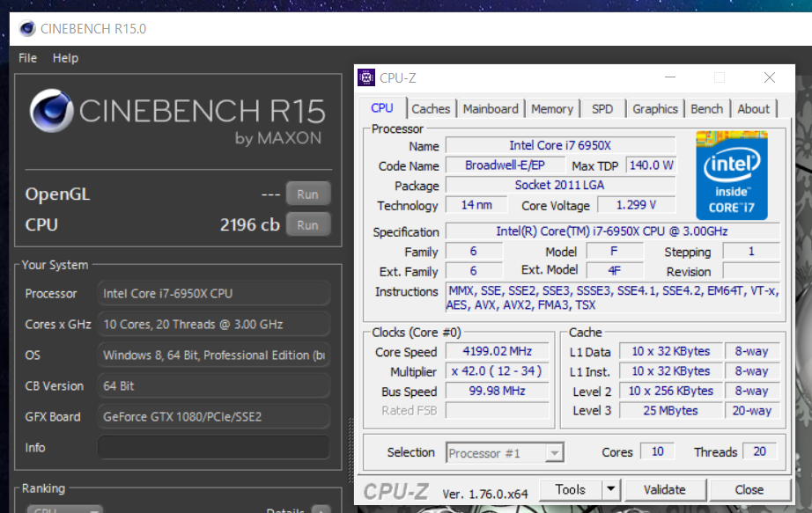The width and height of the screenshot is (812, 513).
Task: Click the "Broadwell-E/EP" code name value
Action: click(505, 165)
